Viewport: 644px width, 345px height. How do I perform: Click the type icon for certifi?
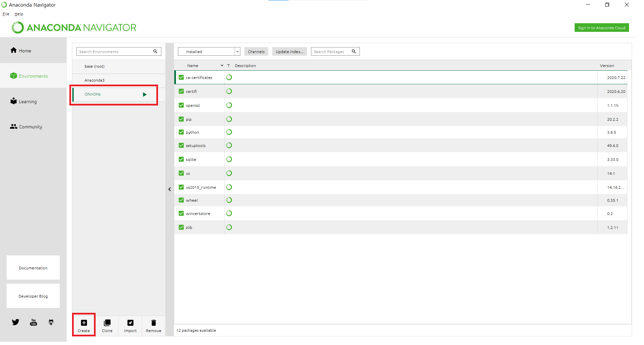[229, 91]
